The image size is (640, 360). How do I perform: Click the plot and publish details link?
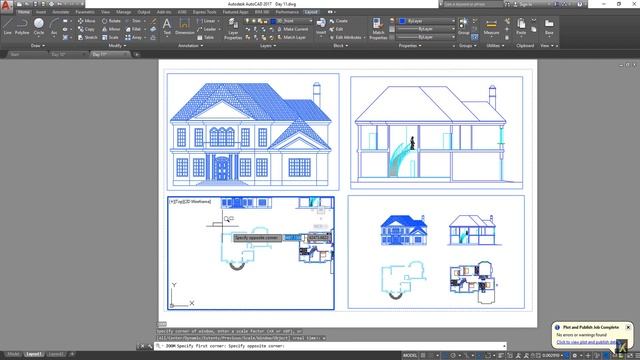(x=587, y=342)
